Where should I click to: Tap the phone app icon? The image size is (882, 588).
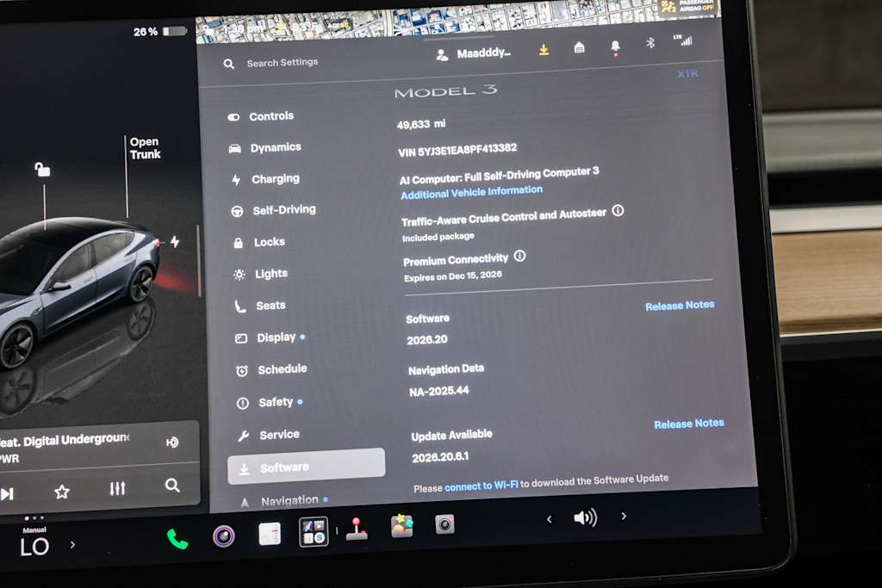[177, 540]
